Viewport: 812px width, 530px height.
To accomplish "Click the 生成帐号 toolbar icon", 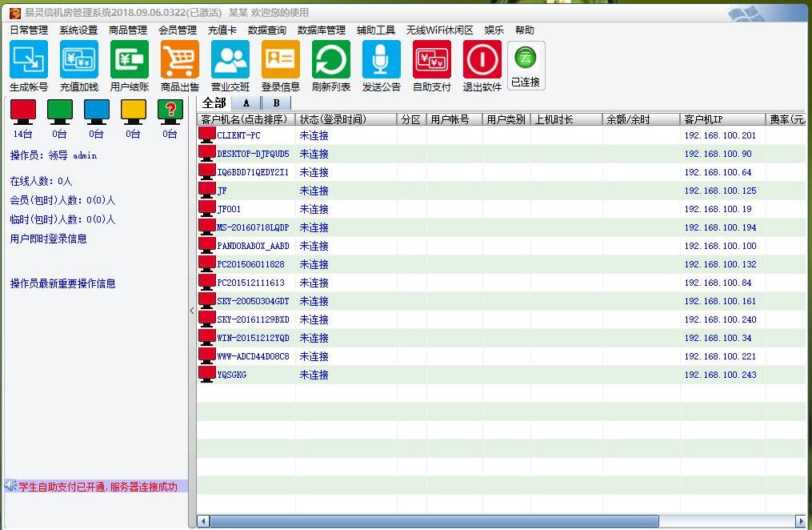I will (x=29, y=59).
